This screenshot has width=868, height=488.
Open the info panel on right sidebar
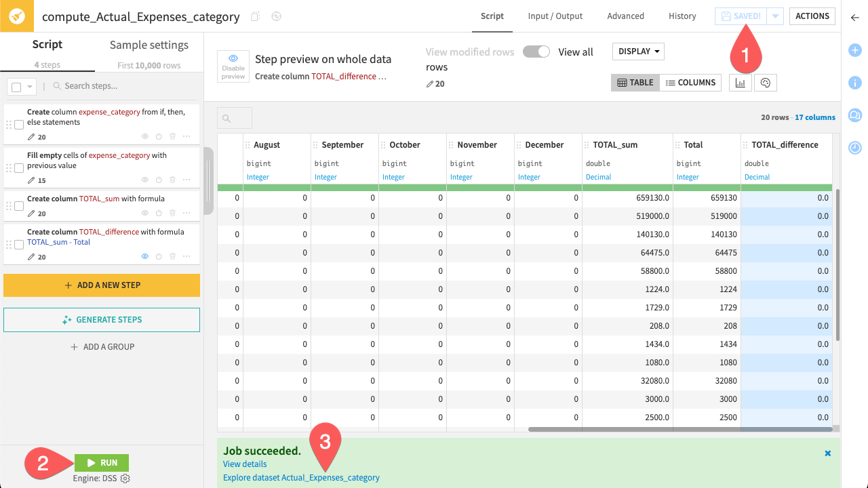[x=855, y=83]
